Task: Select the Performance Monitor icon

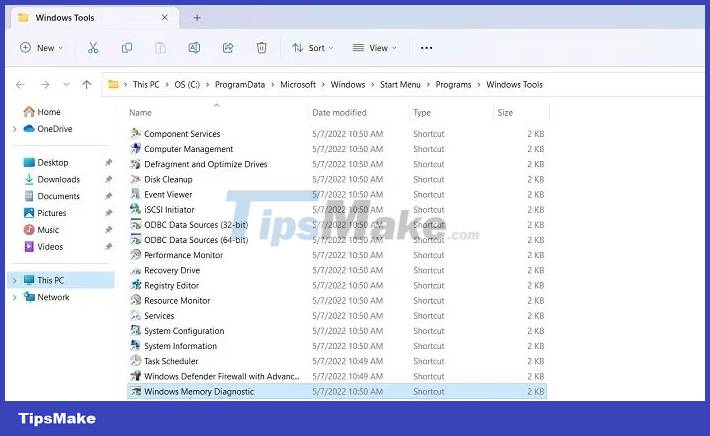Action: 135,255
